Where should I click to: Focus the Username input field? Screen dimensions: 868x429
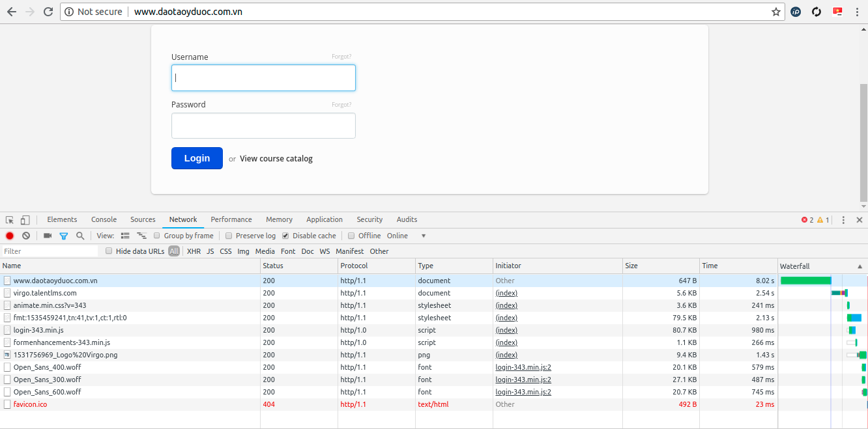click(263, 78)
